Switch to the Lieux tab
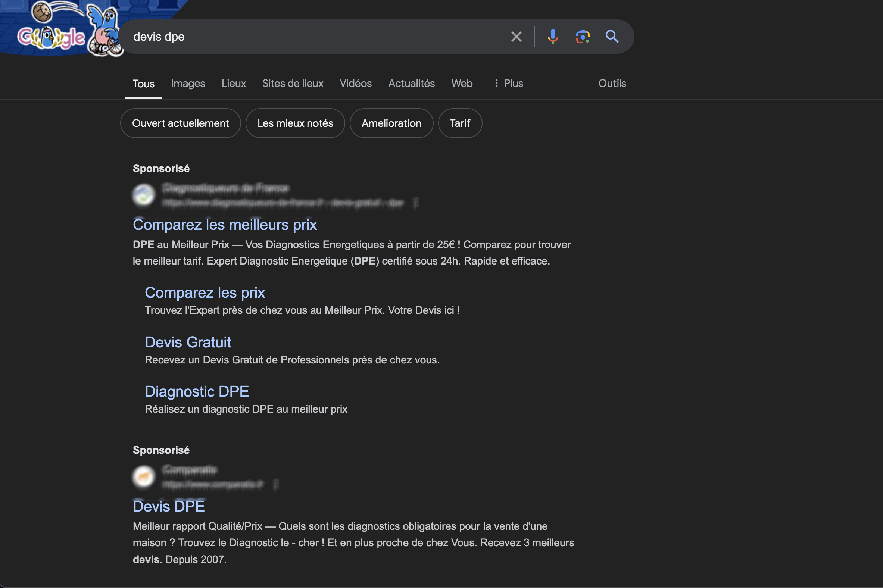 pos(234,83)
